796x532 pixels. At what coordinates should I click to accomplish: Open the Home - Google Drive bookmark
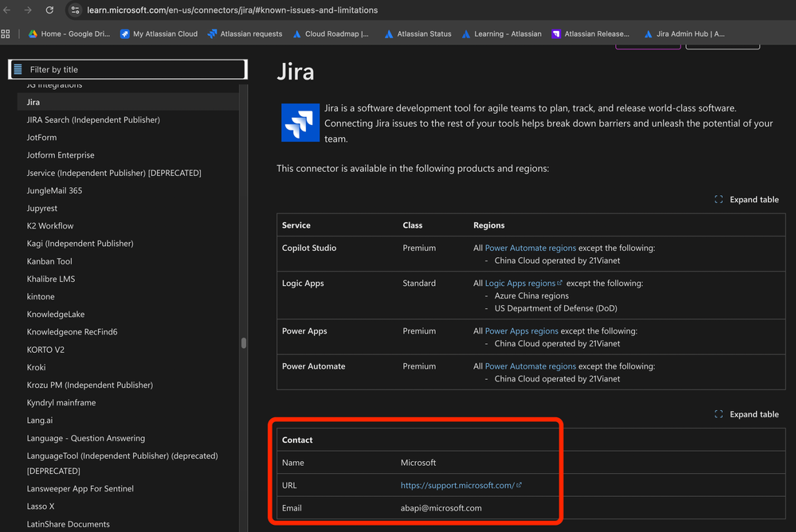(x=70, y=34)
